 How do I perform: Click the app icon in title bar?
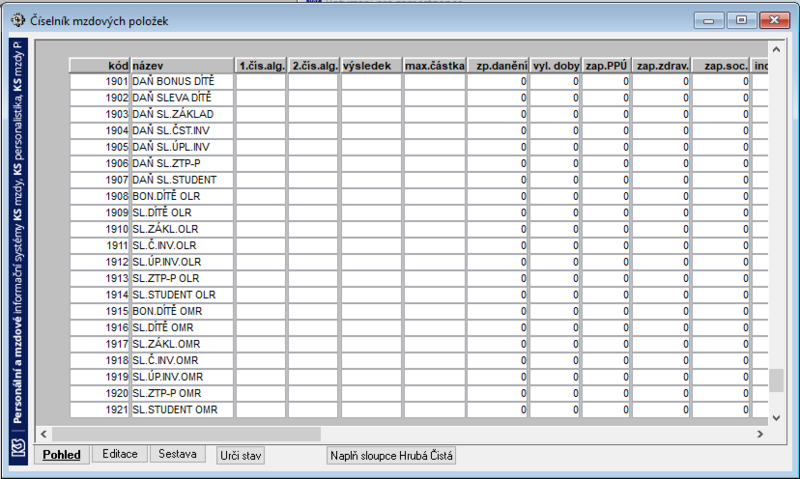coord(18,20)
